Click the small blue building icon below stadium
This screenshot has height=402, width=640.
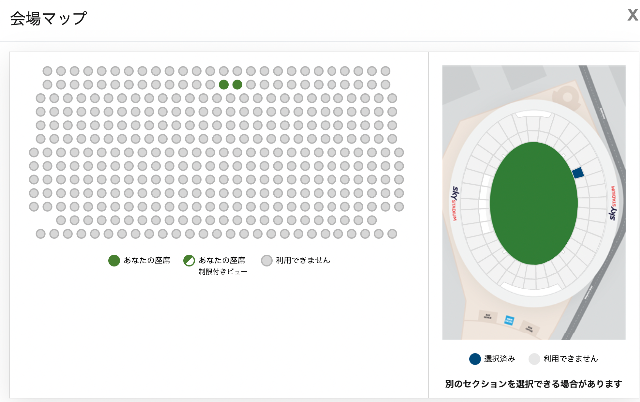click(509, 320)
